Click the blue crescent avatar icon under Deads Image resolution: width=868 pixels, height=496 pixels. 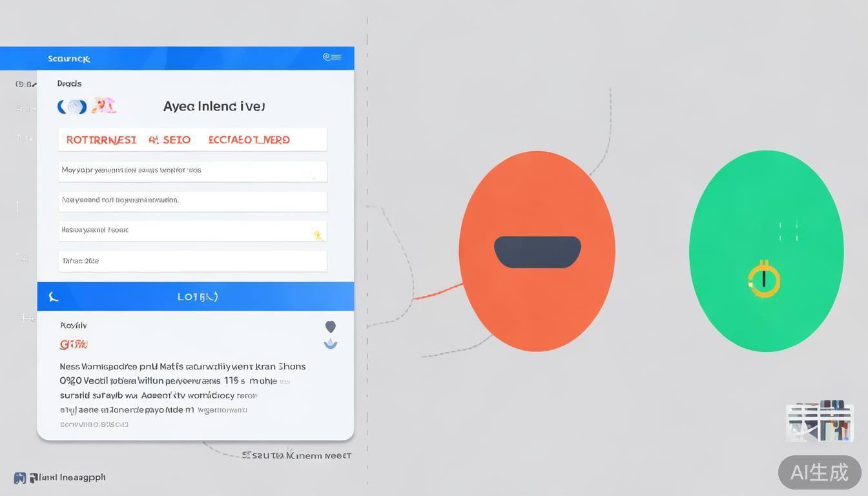pyautogui.click(x=72, y=107)
